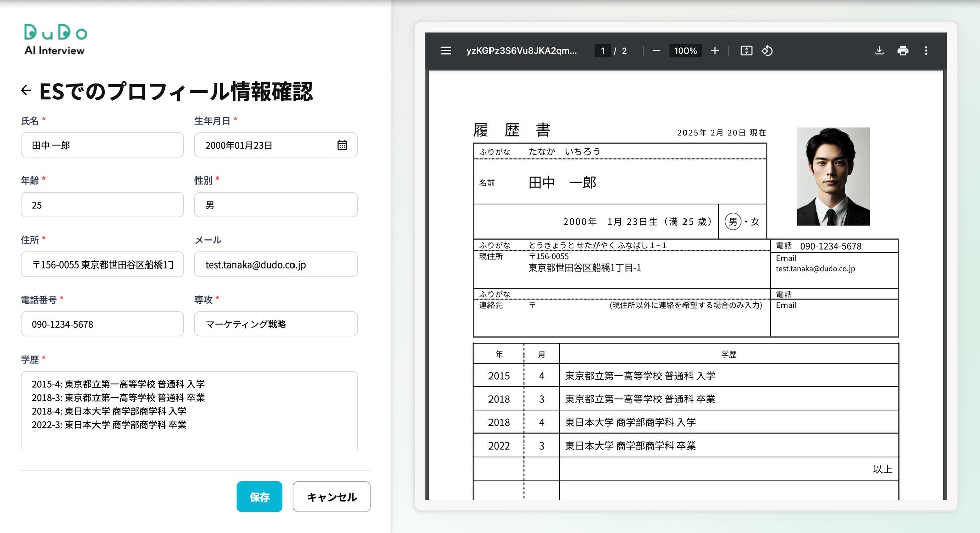
Task: Click the 以上 text in the PDF table
Action: [x=883, y=469]
